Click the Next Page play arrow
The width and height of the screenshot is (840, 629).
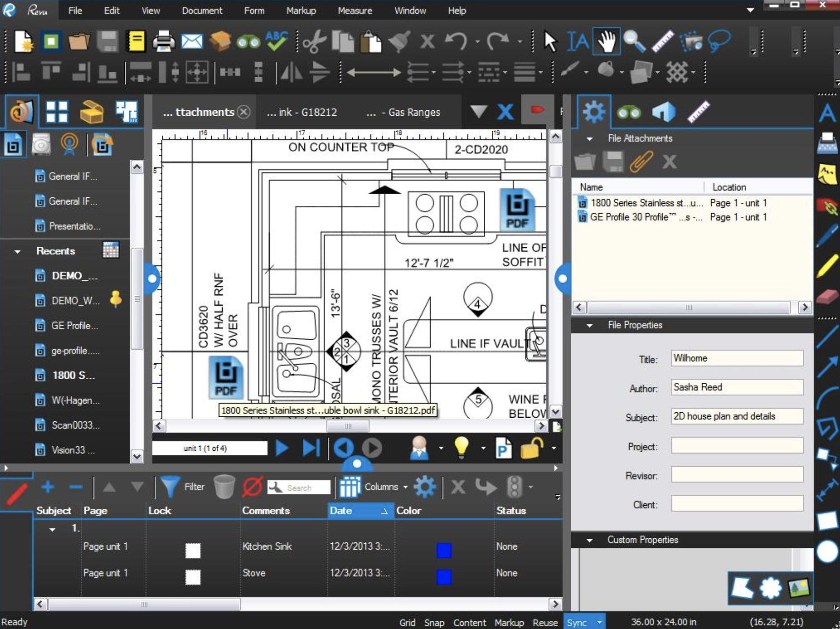pos(282,448)
